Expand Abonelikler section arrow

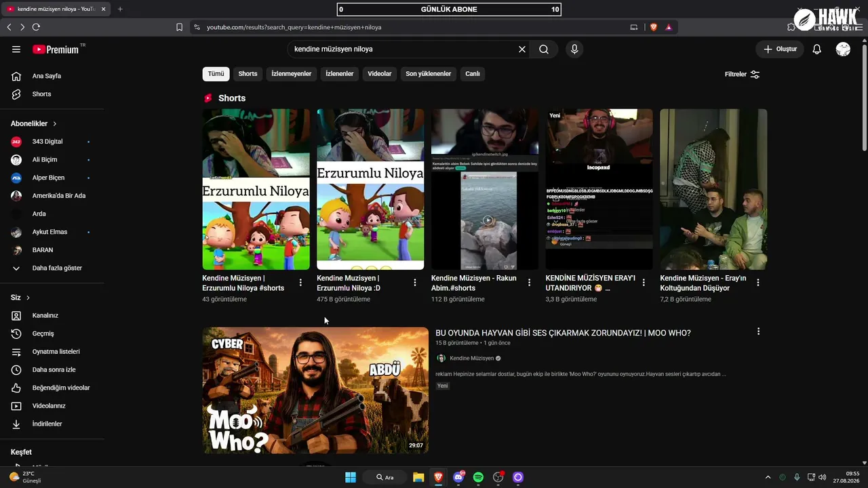point(54,124)
